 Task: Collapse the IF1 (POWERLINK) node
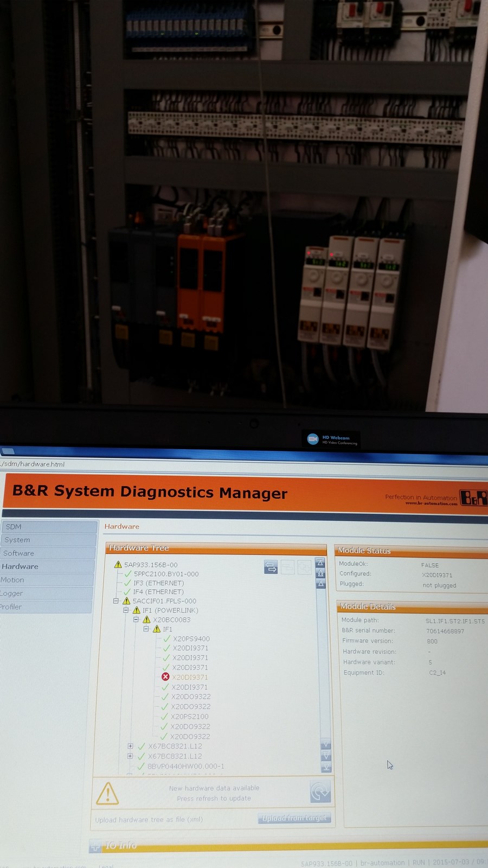coord(126,610)
